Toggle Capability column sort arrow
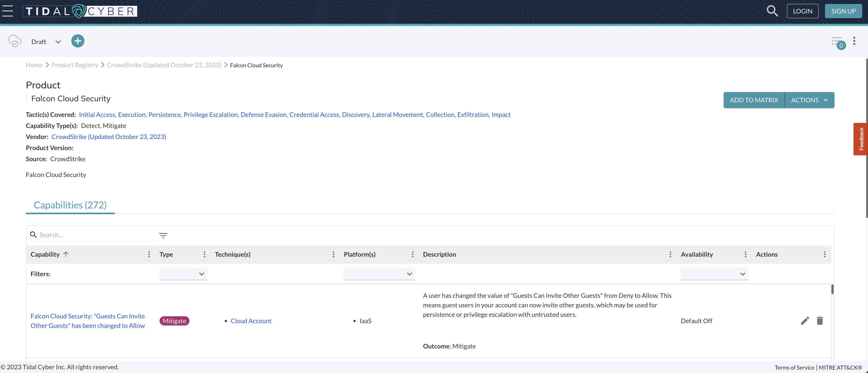This screenshot has width=868, height=373. pyautogui.click(x=66, y=254)
